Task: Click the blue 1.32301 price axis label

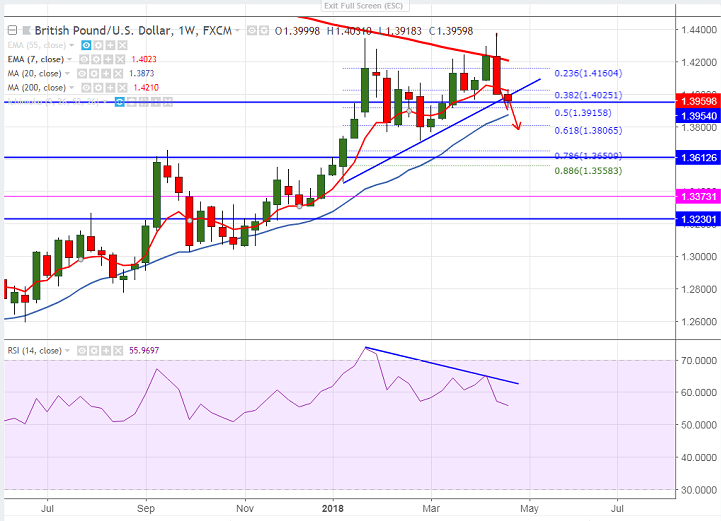Action: point(698,219)
